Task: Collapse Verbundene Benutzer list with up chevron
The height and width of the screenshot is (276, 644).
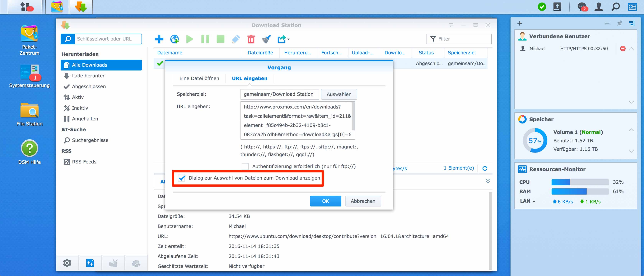Action: tap(631, 48)
